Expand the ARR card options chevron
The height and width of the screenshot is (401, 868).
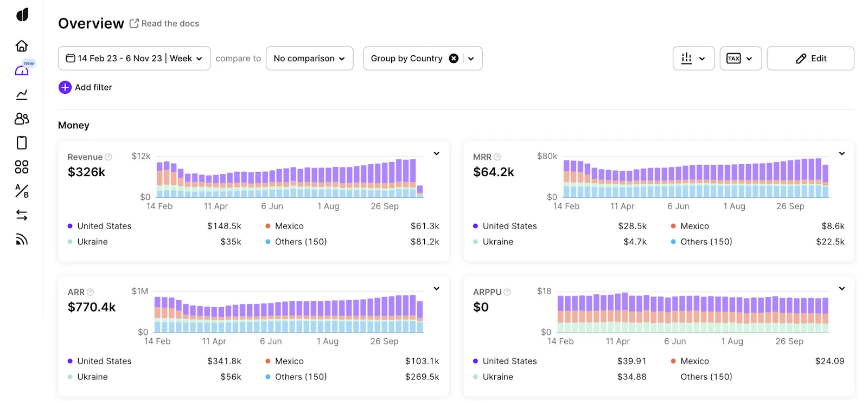(x=436, y=289)
